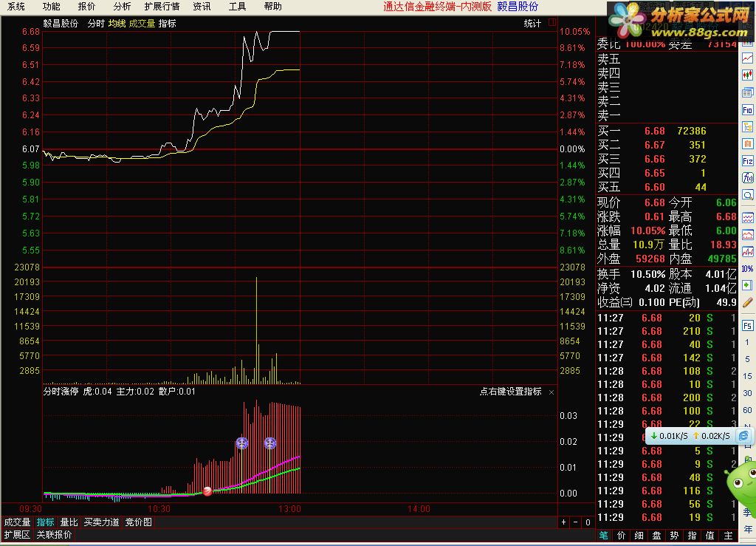Click the 统计 statistics button
756x546 pixels.
coord(533,23)
